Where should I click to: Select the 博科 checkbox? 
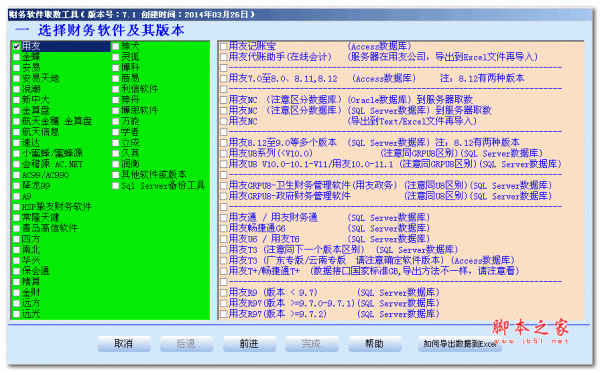116,68
